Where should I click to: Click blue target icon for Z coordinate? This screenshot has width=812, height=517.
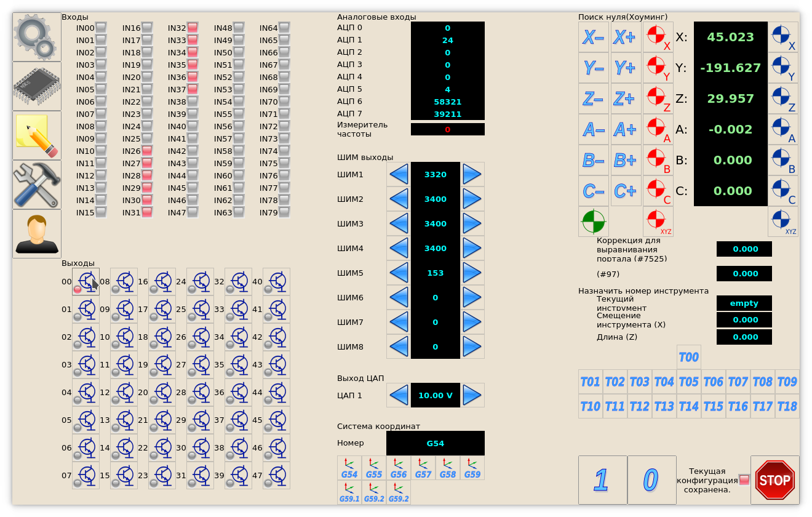pos(783,98)
